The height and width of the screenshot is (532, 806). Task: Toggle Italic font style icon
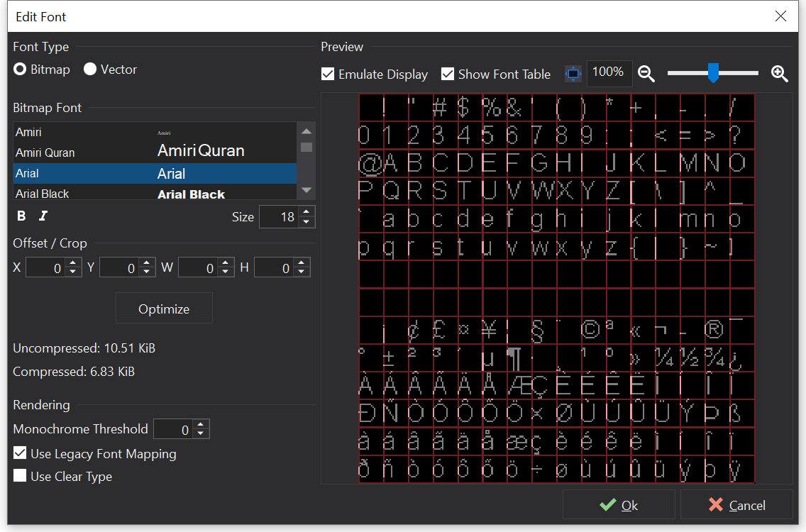pyautogui.click(x=43, y=216)
